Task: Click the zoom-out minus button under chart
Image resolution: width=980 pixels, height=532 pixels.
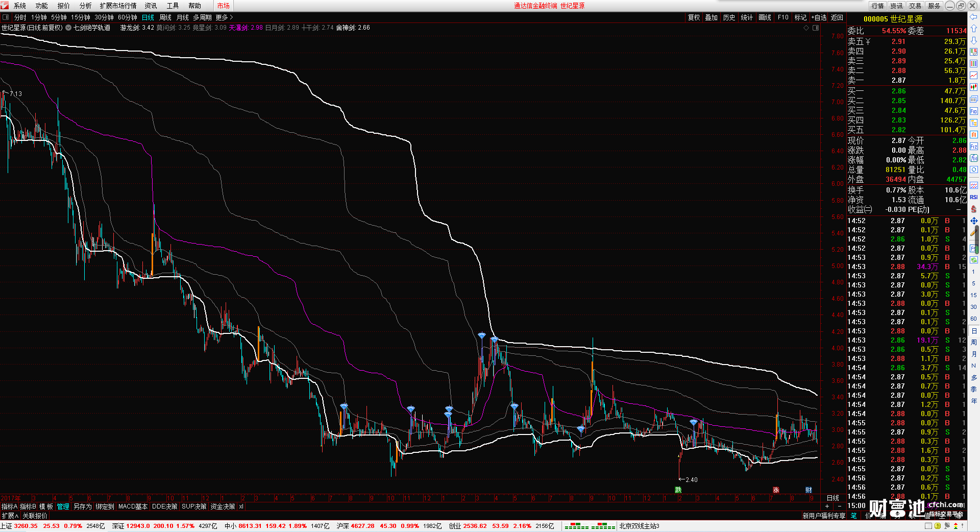Action: 840,506
